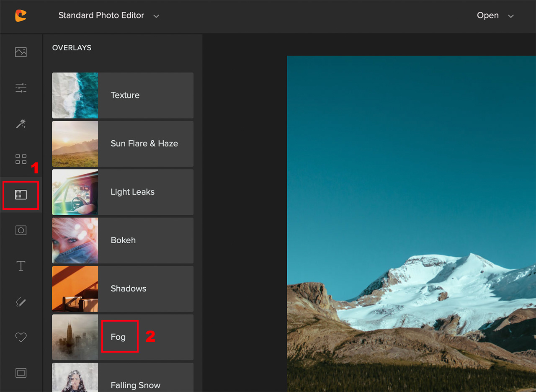Select the Adjust sliders icon in the sidebar
The image size is (536, 392).
(x=21, y=88)
